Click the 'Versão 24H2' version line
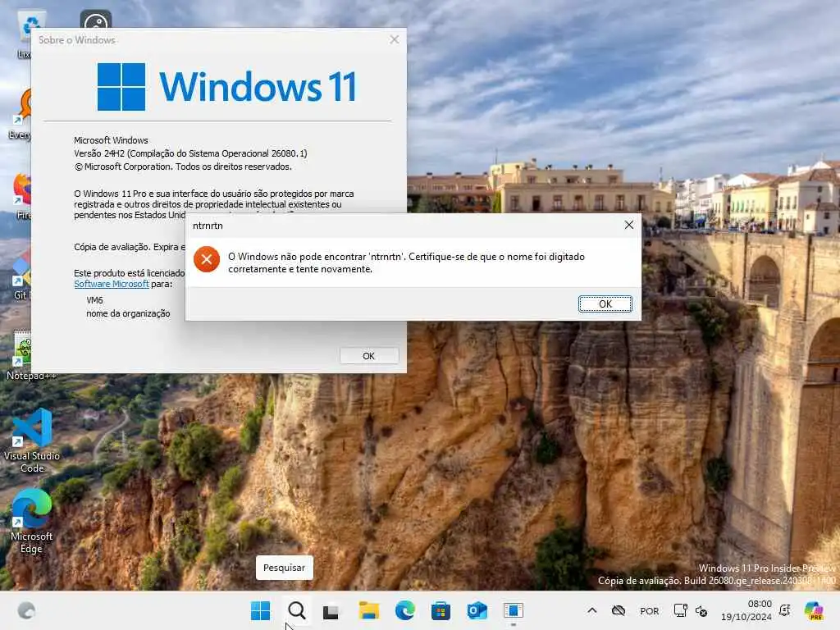Image resolution: width=840 pixels, height=630 pixels. (x=190, y=153)
